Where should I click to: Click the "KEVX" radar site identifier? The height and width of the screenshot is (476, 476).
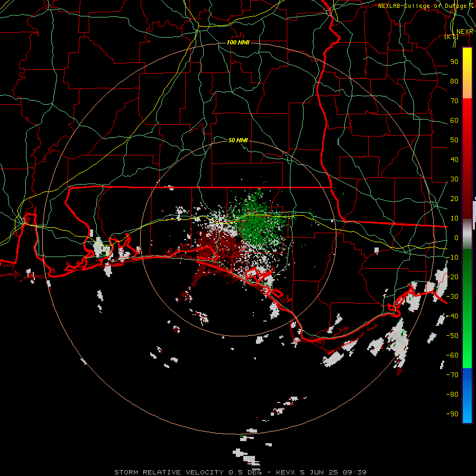(x=286, y=472)
